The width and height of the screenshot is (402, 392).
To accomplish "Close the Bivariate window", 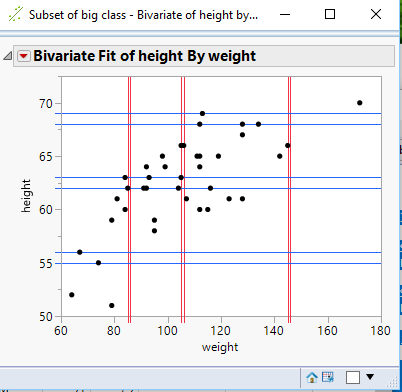I will click(376, 14).
